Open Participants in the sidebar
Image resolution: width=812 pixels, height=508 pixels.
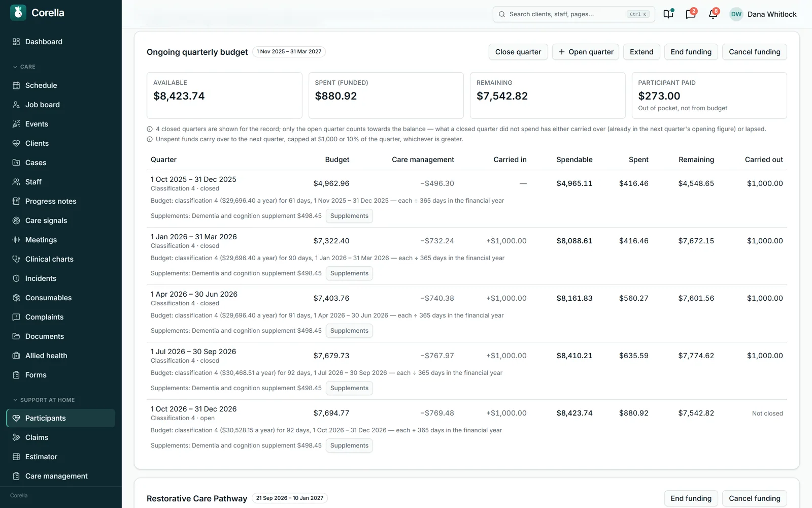coord(60,418)
